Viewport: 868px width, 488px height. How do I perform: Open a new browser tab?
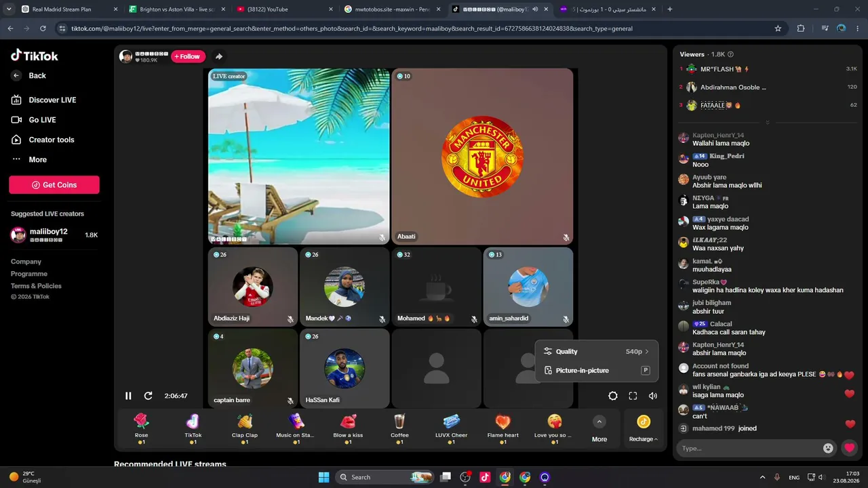tap(670, 9)
